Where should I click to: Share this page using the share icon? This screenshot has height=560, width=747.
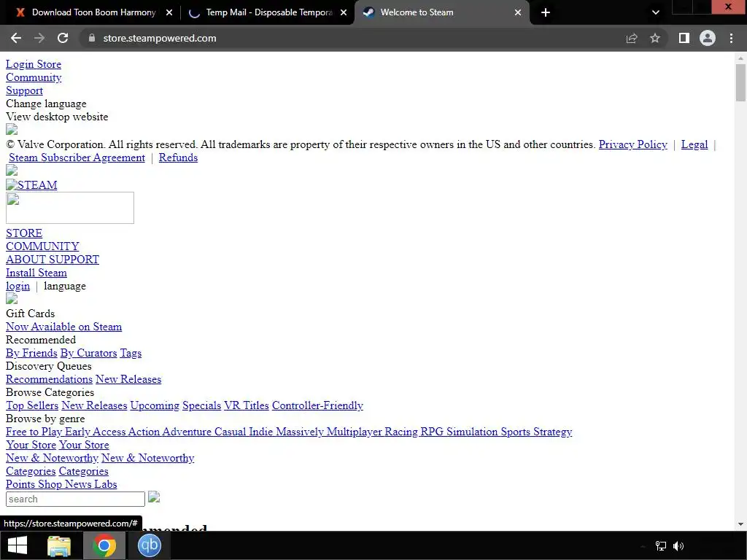[632, 38]
